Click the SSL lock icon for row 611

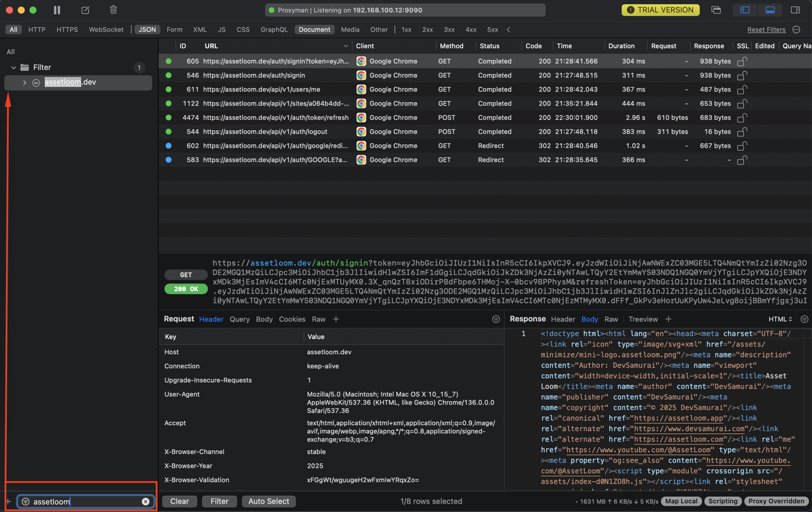coord(742,89)
